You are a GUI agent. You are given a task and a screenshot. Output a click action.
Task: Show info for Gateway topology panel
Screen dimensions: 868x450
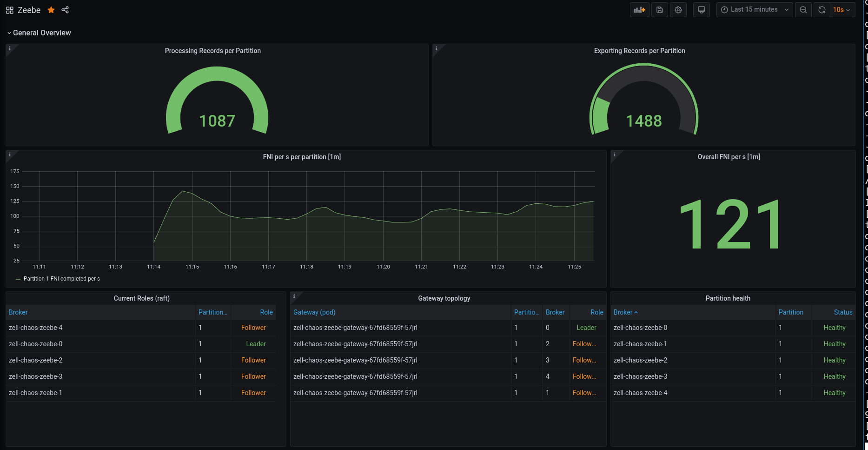294,296
